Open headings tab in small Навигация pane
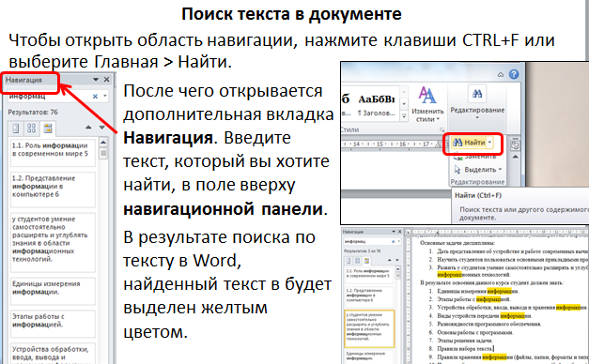This screenshot has width=589, height=364. (x=349, y=261)
